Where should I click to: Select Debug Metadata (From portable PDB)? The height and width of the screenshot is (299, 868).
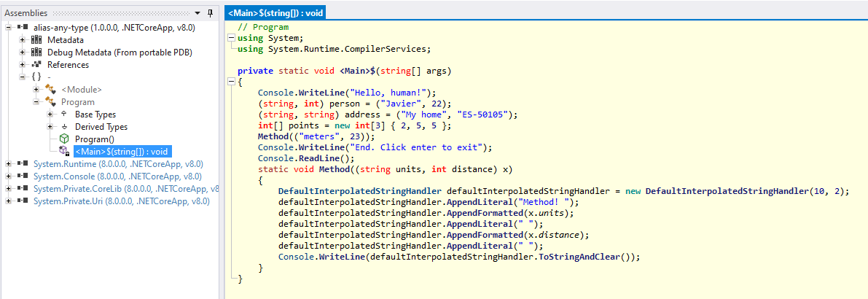coord(120,53)
